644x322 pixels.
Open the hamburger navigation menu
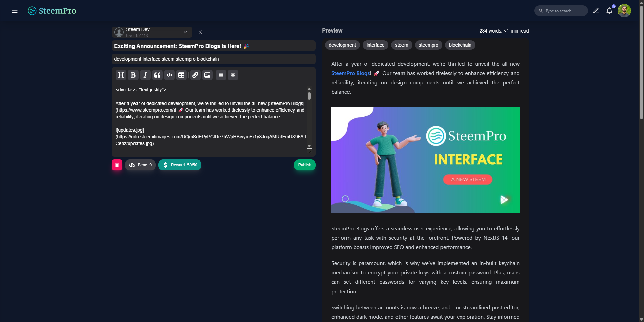tap(15, 11)
